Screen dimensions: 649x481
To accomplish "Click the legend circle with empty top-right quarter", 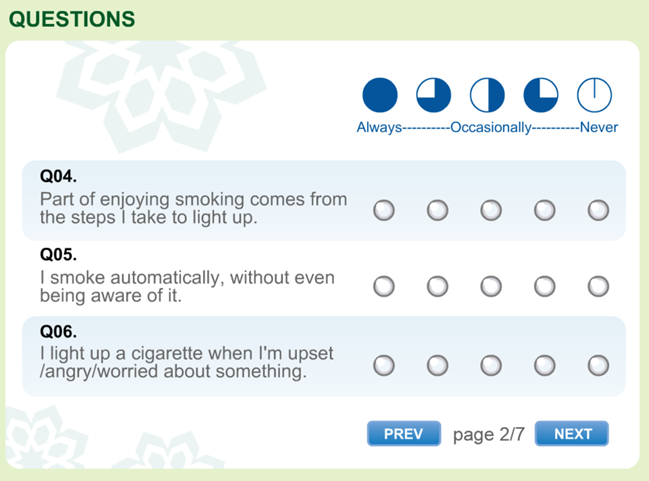I will coord(541,95).
